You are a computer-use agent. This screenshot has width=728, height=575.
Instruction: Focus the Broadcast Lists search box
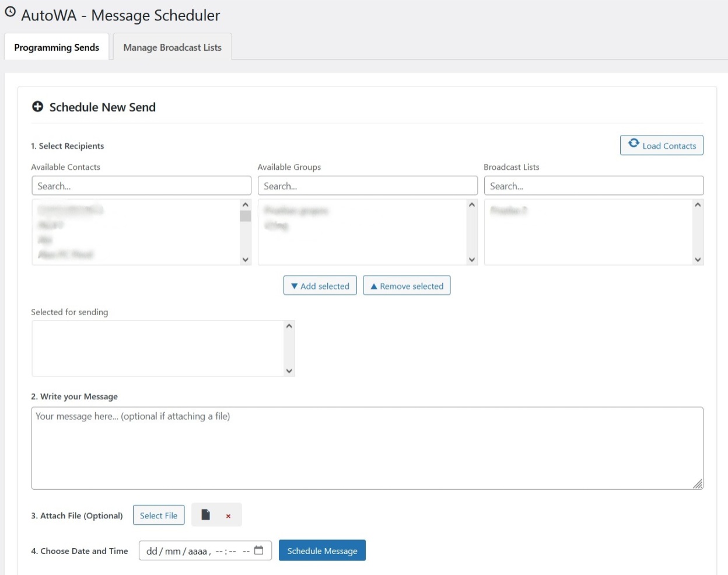[x=593, y=186]
